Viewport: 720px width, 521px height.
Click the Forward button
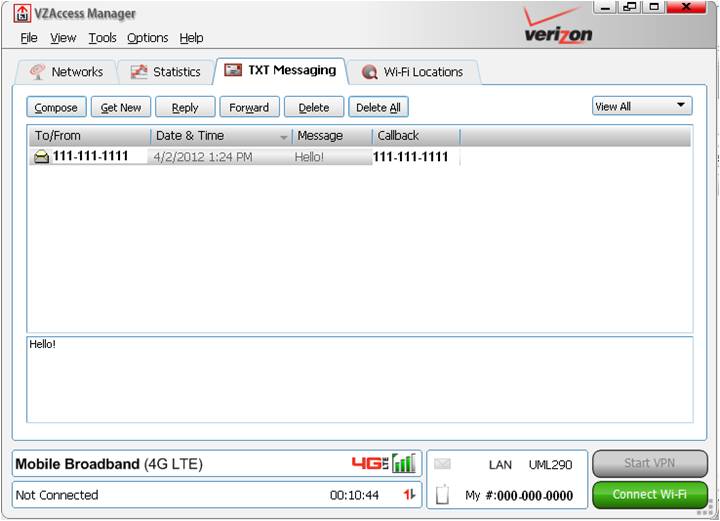[249, 107]
